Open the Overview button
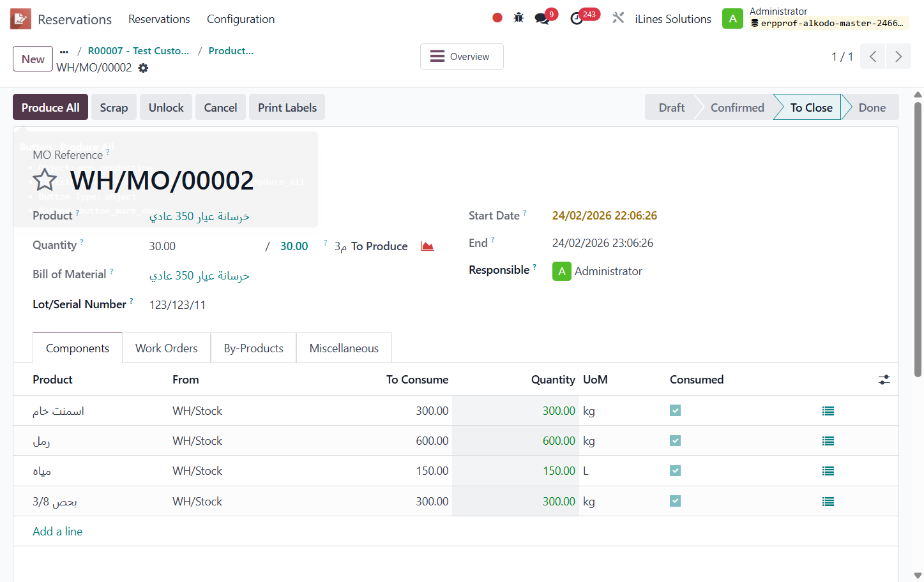This screenshot has width=924, height=582. tap(462, 56)
